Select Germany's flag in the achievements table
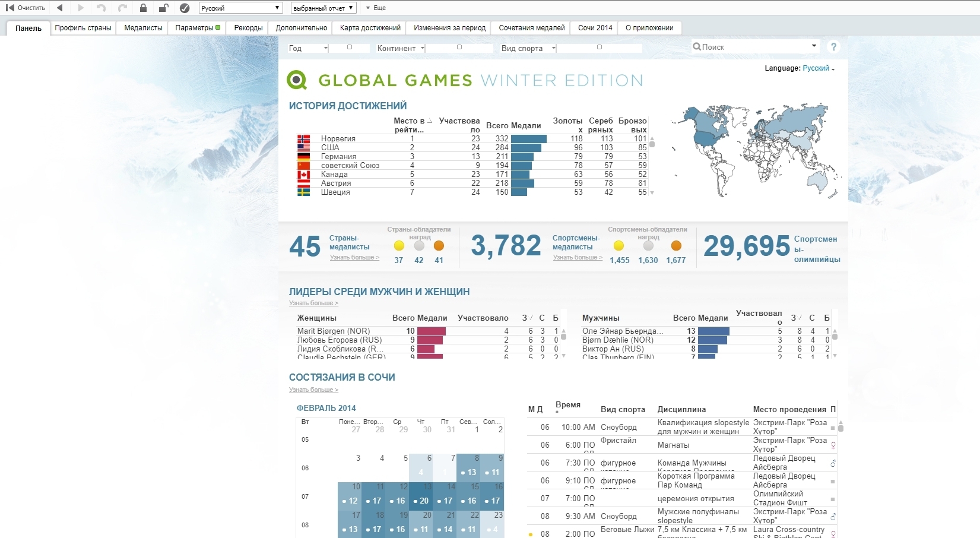The image size is (980, 538). (x=303, y=156)
